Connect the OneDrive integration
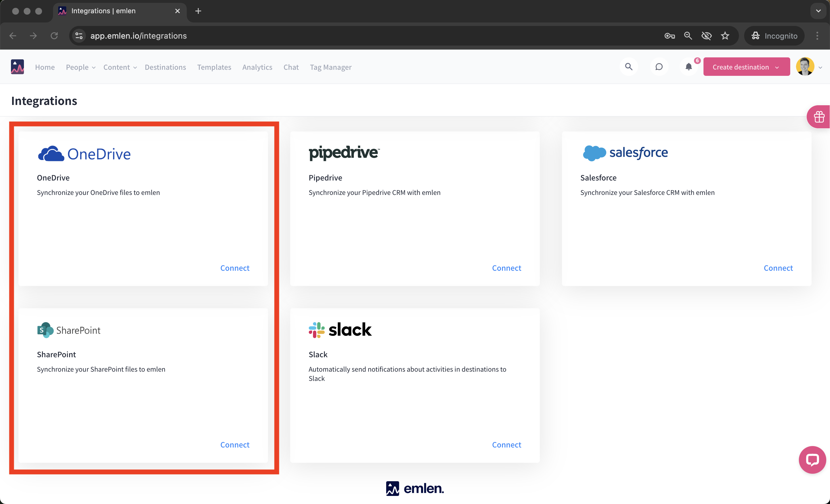830x504 pixels. [235, 268]
